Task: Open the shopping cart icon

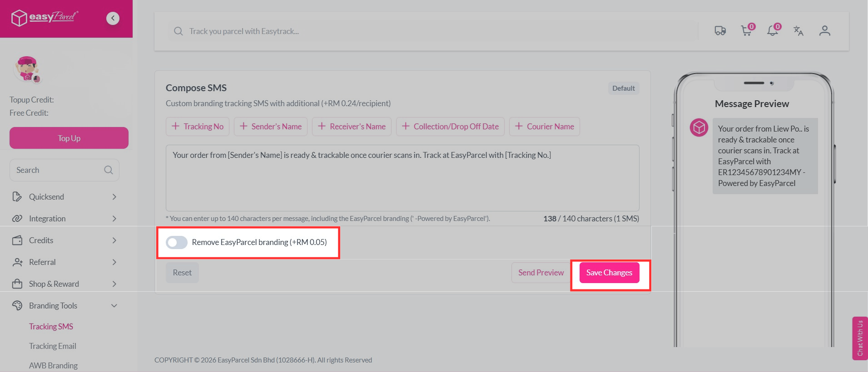Action: click(747, 30)
